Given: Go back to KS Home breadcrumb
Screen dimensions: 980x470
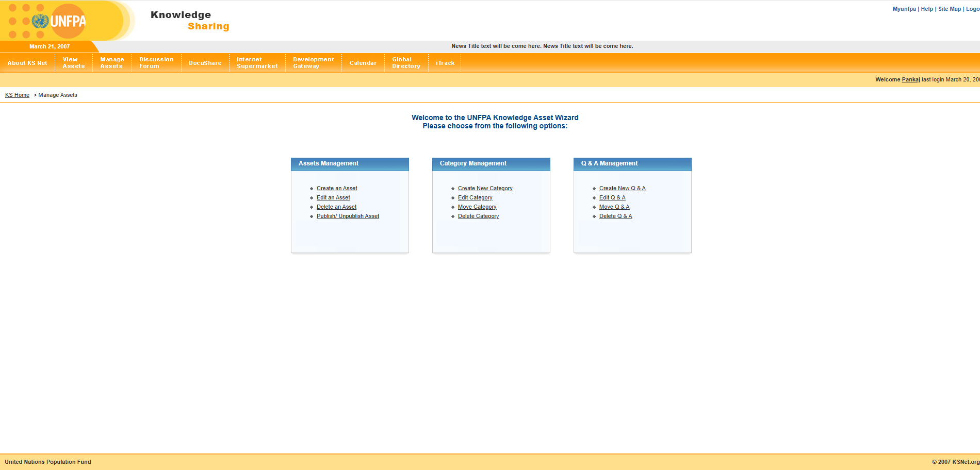Looking at the screenshot, I should click(x=17, y=95).
